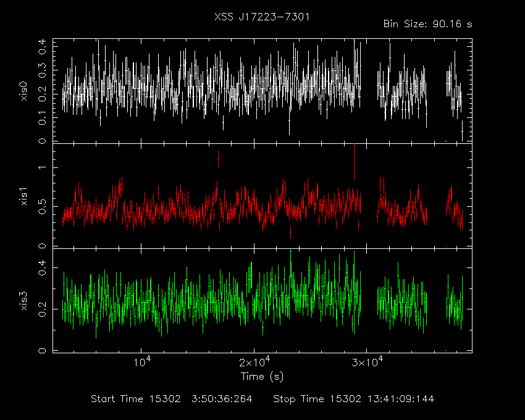
Task: Click the 2×10^4 time tick label
Action: [x=255, y=363]
